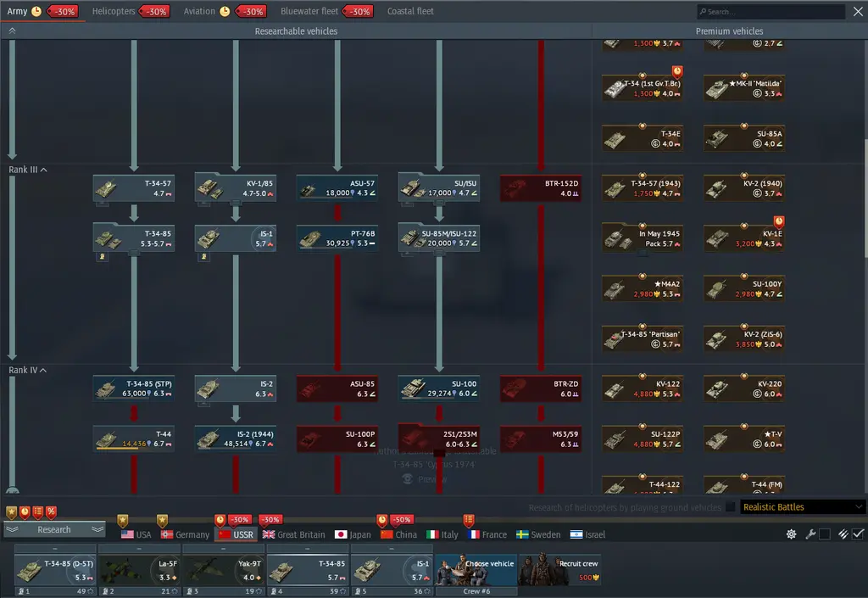The height and width of the screenshot is (598, 868).
Task: Open the Realistic Battles dropdown
Action: click(802, 506)
